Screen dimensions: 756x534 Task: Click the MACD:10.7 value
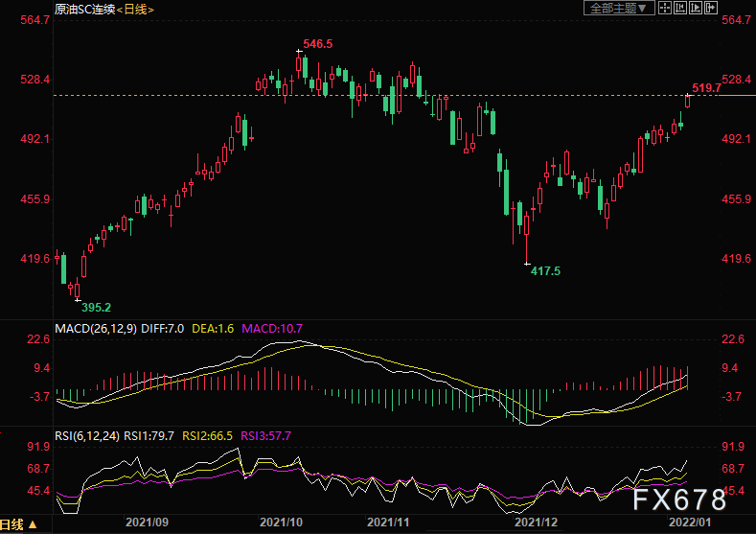click(272, 329)
